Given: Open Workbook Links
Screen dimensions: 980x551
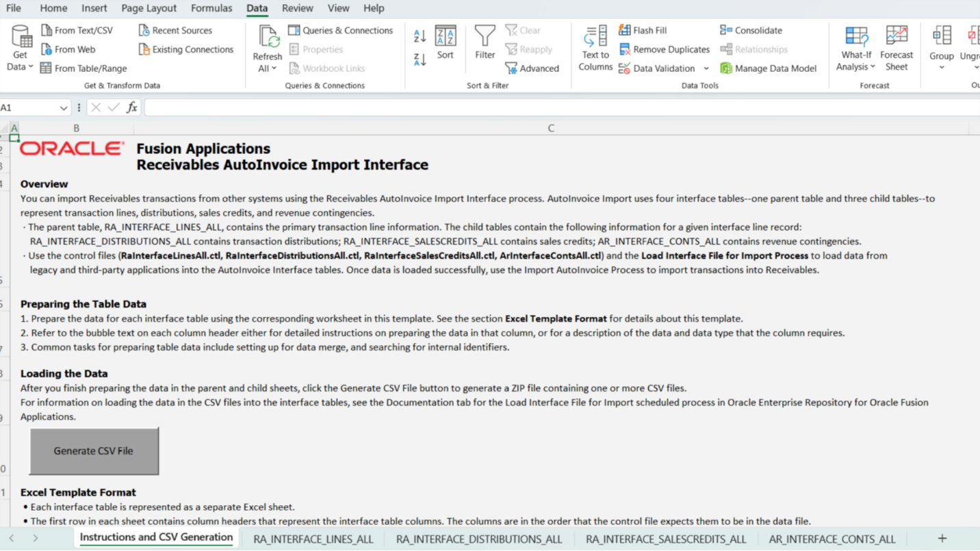Looking at the screenshot, I should (326, 68).
